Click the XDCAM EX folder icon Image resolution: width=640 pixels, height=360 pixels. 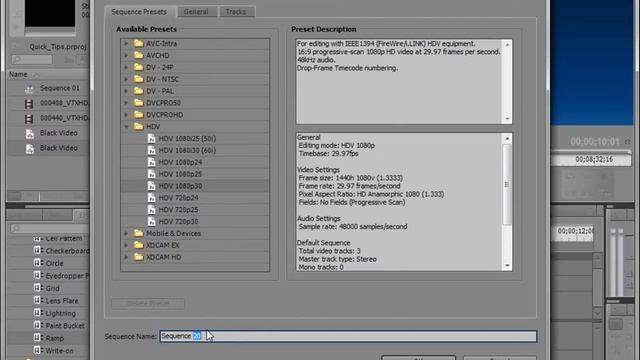coord(139,245)
